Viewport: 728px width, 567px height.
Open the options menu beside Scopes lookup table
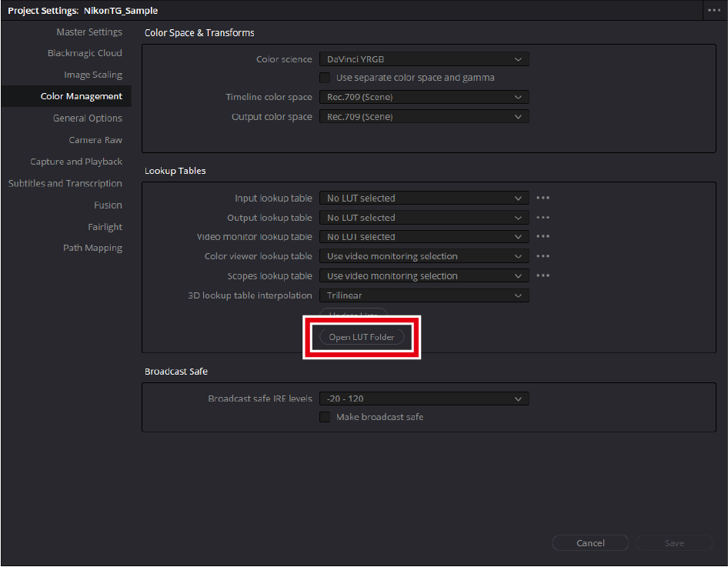(543, 276)
